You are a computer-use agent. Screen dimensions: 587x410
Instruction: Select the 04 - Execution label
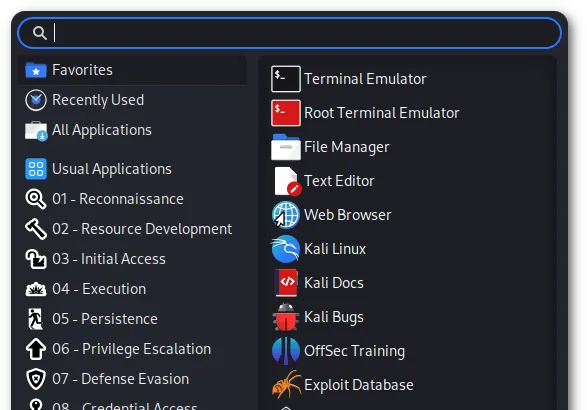click(99, 289)
